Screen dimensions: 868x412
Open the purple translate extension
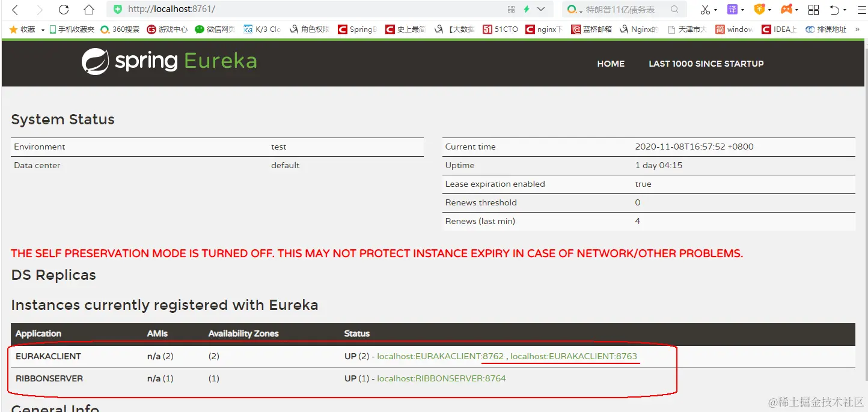(732, 9)
